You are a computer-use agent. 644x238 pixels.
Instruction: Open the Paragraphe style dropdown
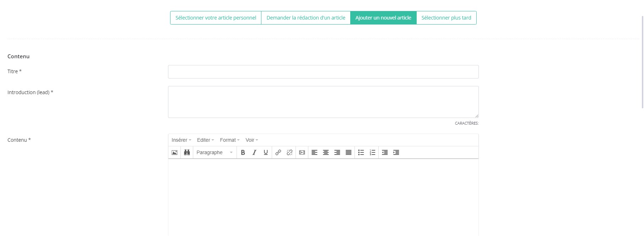pos(215,152)
